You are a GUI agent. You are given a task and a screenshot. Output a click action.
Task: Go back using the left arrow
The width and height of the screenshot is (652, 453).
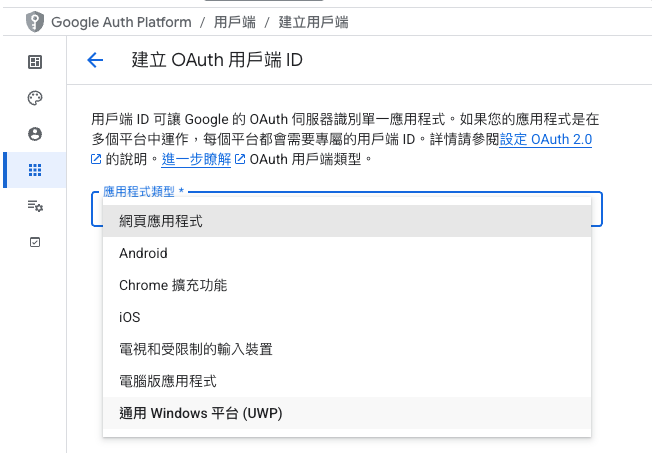pos(95,60)
